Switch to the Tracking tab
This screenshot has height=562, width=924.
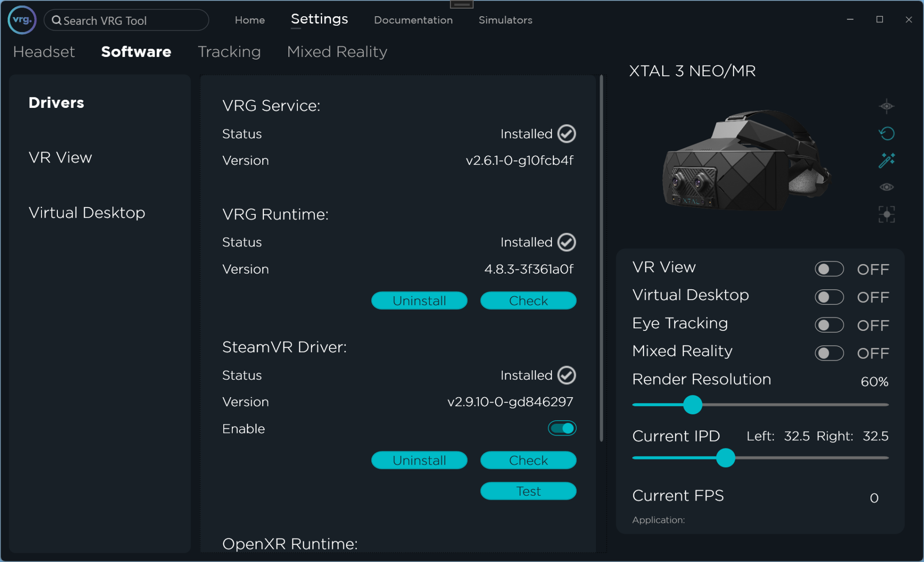pyautogui.click(x=229, y=51)
